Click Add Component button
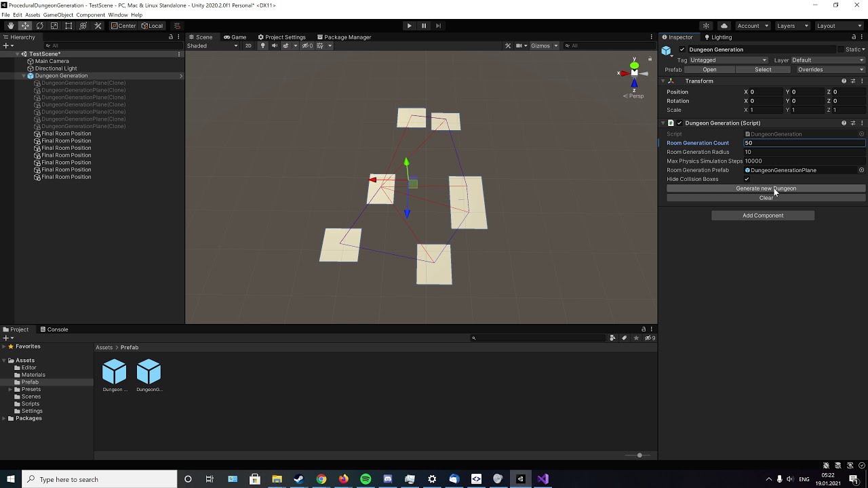The width and height of the screenshot is (868, 488). pos(763,216)
